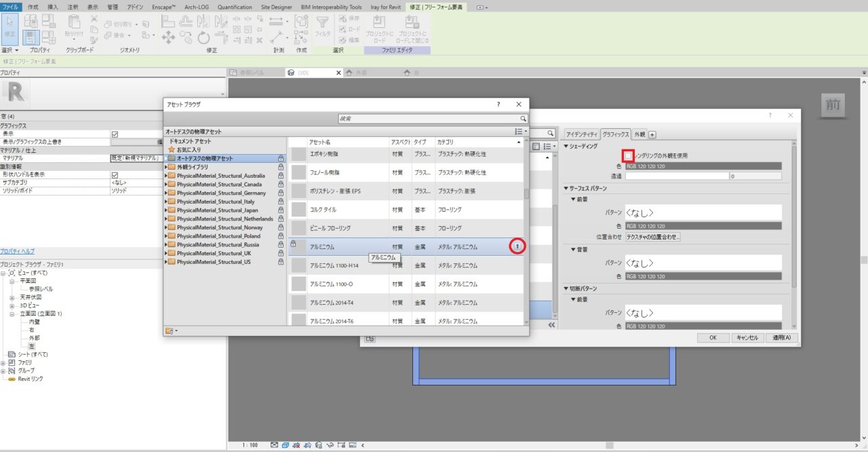Click the Surface foreground pattern <なし> field
Image resolution: width=868 pixels, height=452 pixels.
click(703, 212)
